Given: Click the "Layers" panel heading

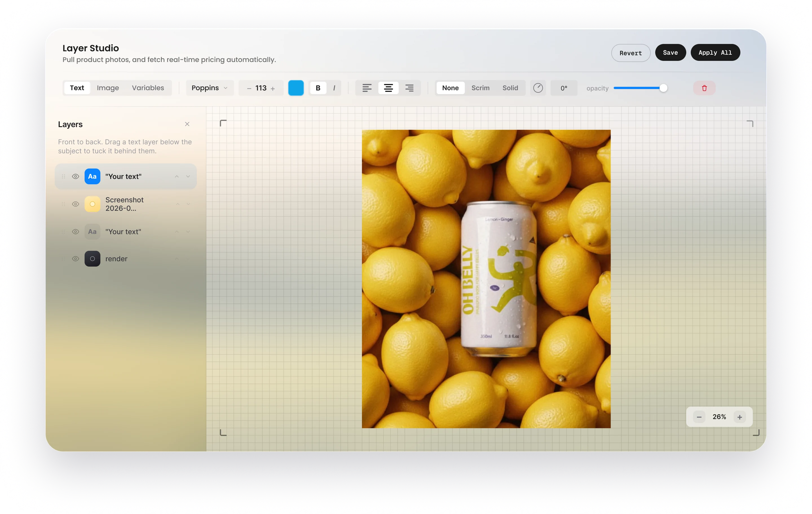Looking at the screenshot, I should 70,124.
